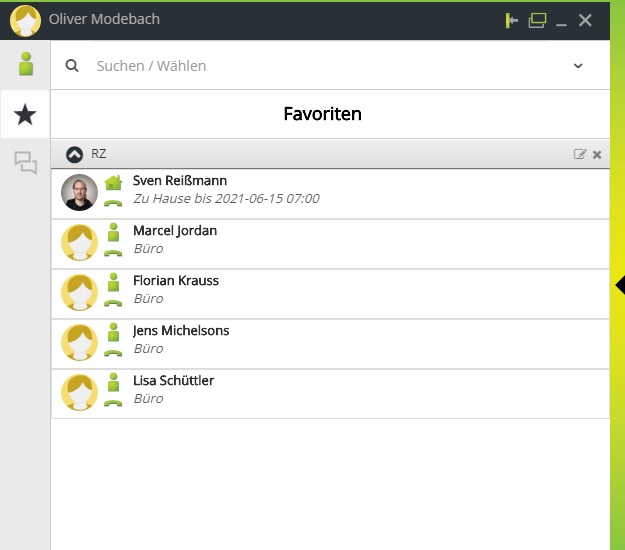Expand the search field dropdown arrow
The image size is (625, 550).
click(x=578, y=66)
